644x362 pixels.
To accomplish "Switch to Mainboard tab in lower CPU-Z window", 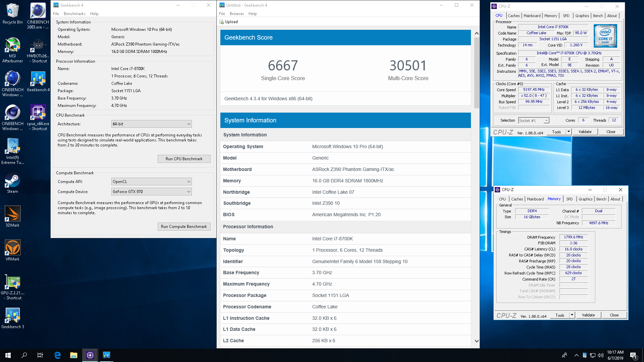I will (535, 199).
